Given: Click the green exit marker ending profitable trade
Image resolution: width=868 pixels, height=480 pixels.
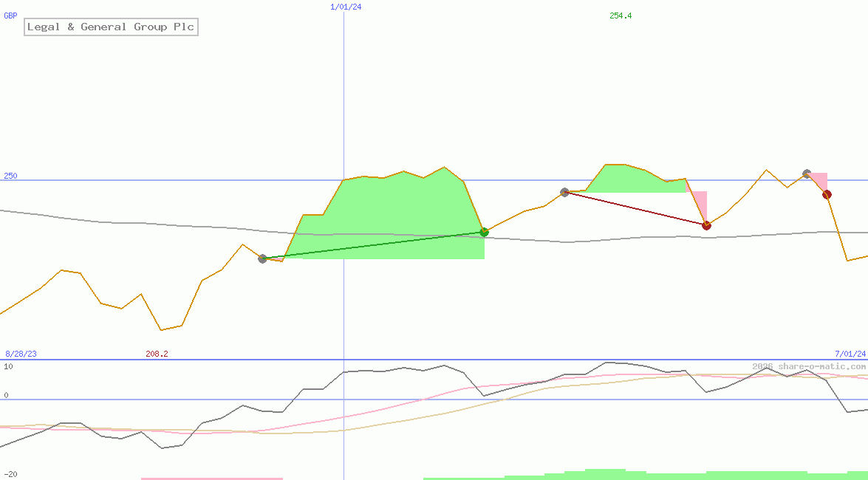Looking at the screenshot, I should [485, 232].
